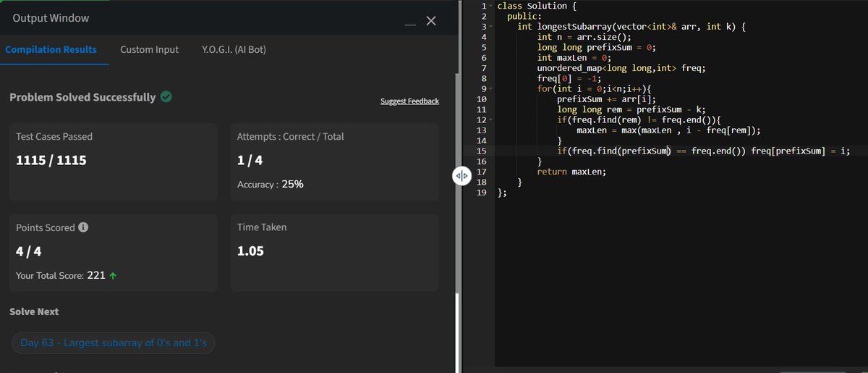
Task: Click the Test Cases Passed label
Action: pyautogui.click(x=54, y=136)
